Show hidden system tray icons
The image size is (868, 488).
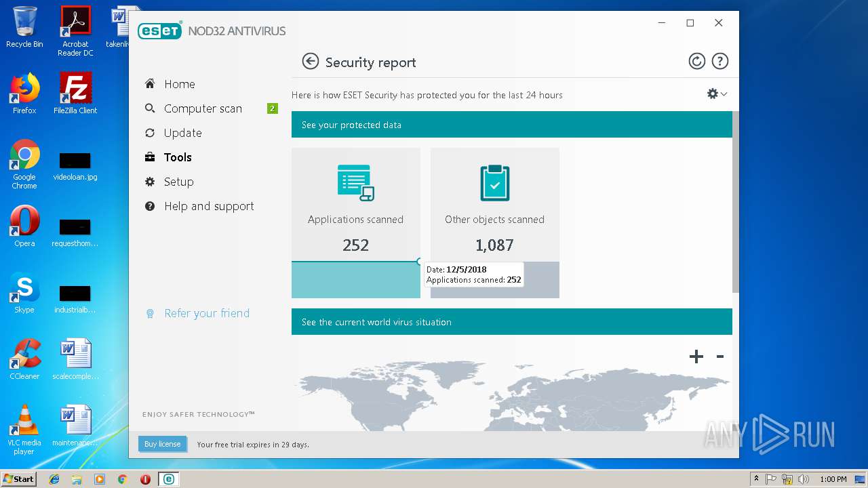point(756,479)
